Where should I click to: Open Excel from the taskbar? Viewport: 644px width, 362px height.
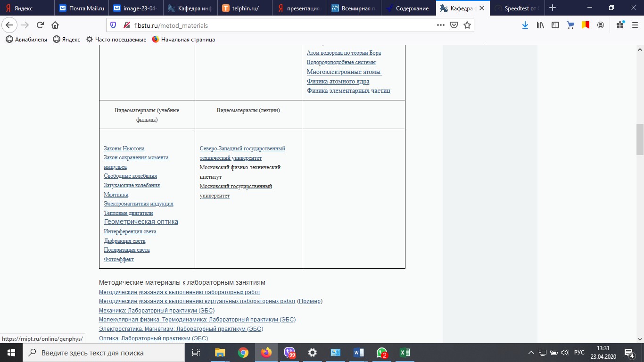(405, 353)
